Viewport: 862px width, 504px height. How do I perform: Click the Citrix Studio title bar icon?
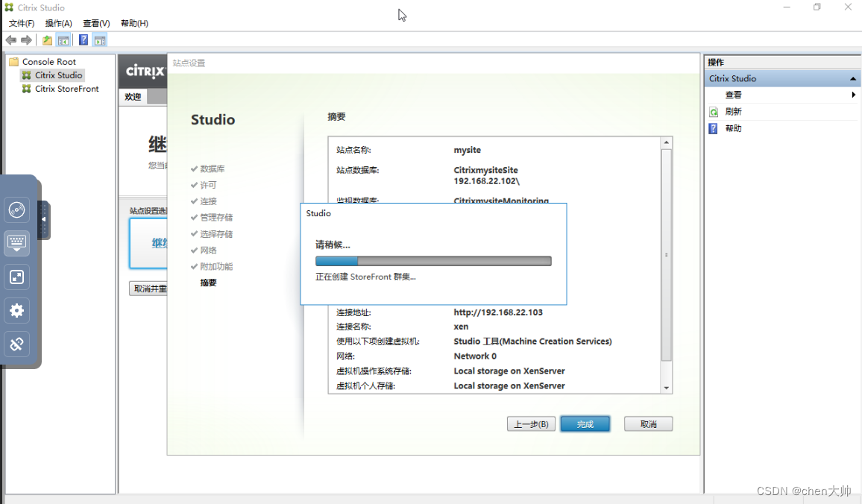[x=9, y=7]
